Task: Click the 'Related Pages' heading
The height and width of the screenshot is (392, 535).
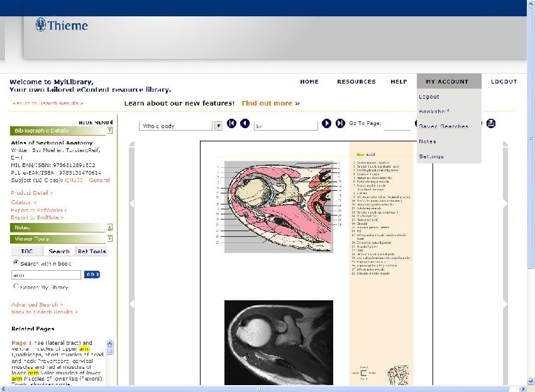Action: click(x=33, y=329)
